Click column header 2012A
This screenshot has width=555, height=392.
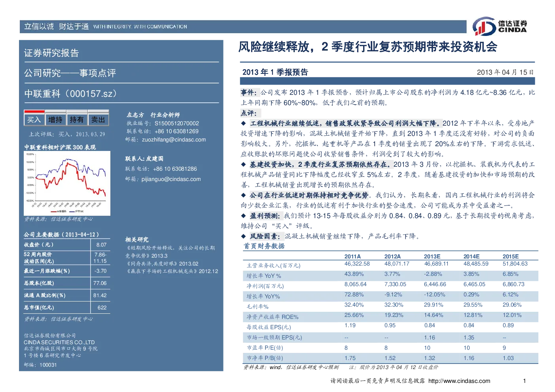pos(392,256)
